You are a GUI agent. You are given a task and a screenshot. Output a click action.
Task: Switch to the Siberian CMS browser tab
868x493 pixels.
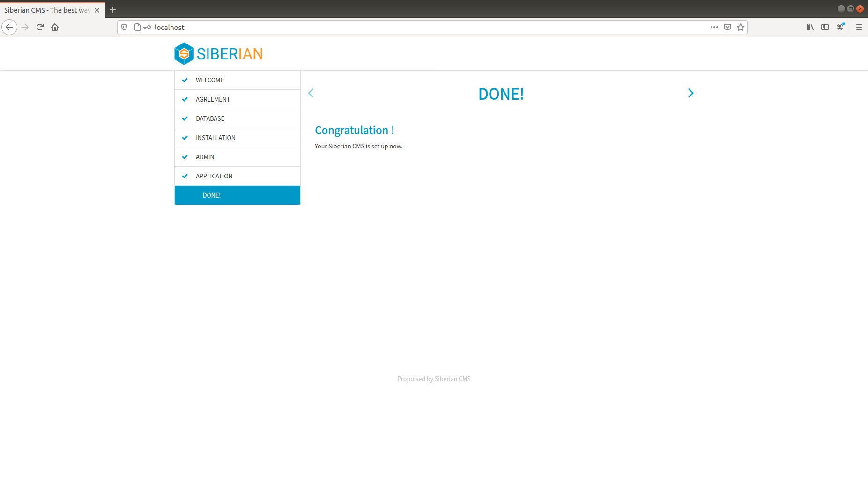click(x=47, y=9)
